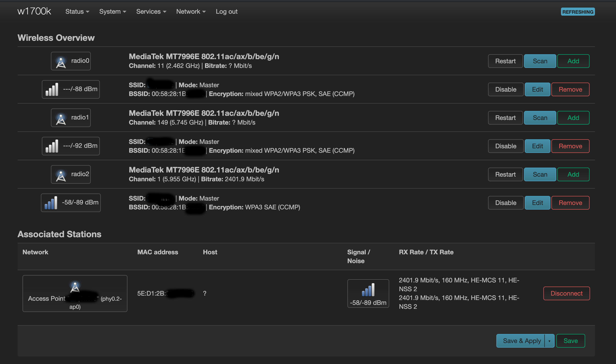
Task: Click the radio2 antenna icon
Action: (61, 175)
